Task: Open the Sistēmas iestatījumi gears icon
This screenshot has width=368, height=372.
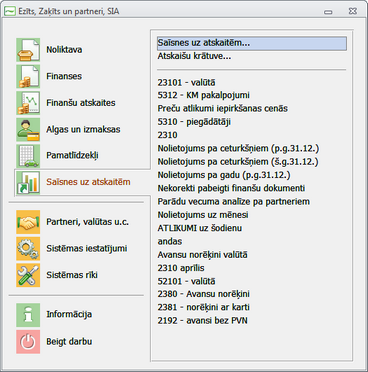Action: pyautogui.click(x=28, y=249)
